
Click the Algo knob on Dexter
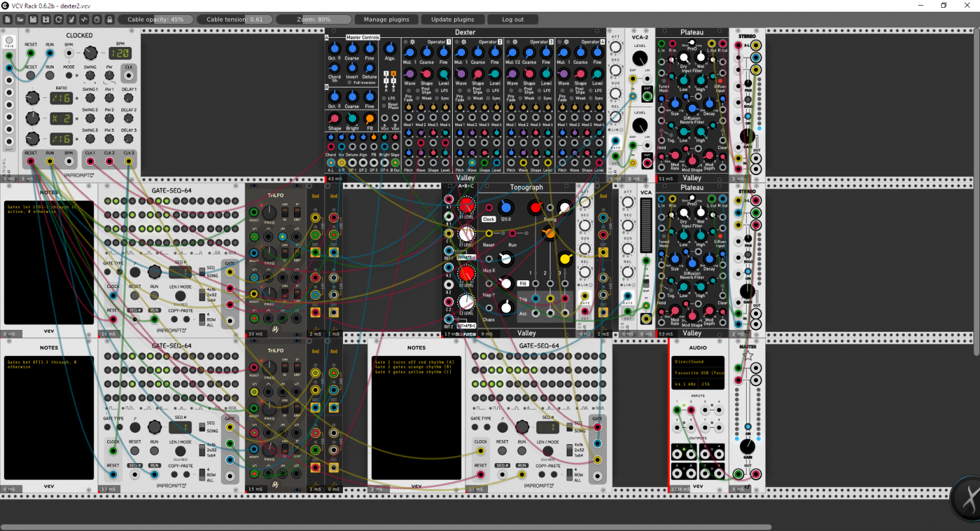(x=389, y=48)
